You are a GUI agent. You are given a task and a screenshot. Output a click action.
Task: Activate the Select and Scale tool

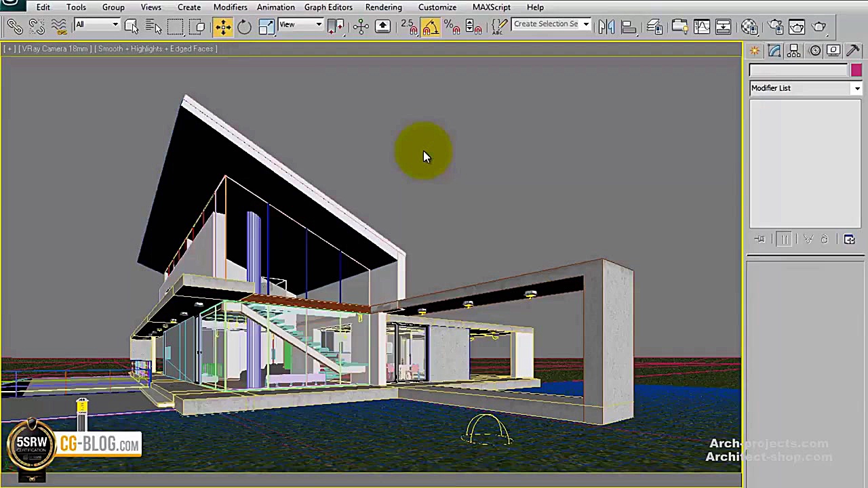267,26
